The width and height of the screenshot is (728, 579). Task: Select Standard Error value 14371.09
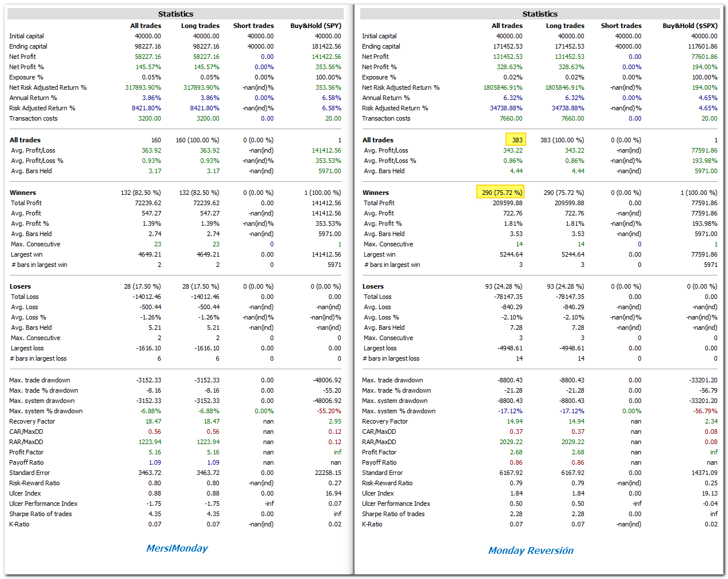click(704, 473)
